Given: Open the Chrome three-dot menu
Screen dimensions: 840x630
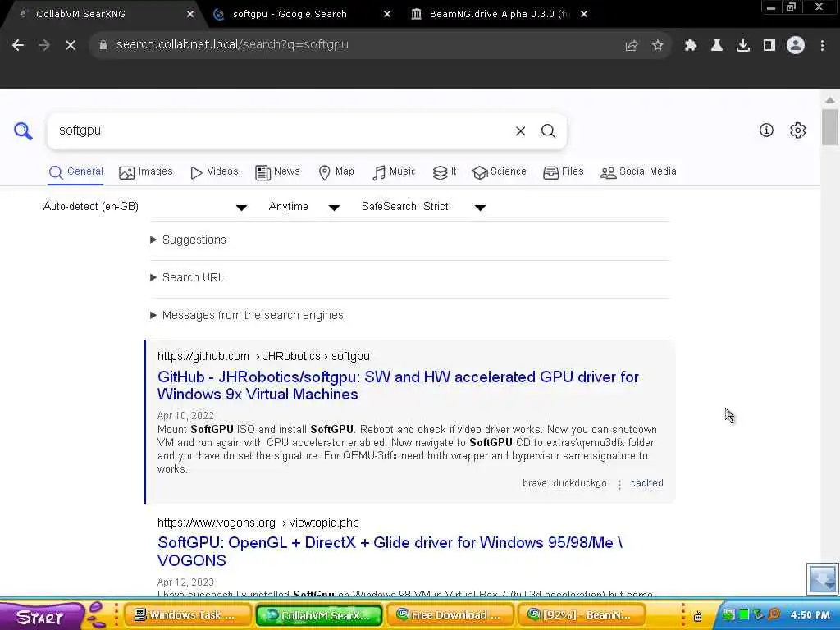Looking at the screenshot, I should [x=822, y=46].
